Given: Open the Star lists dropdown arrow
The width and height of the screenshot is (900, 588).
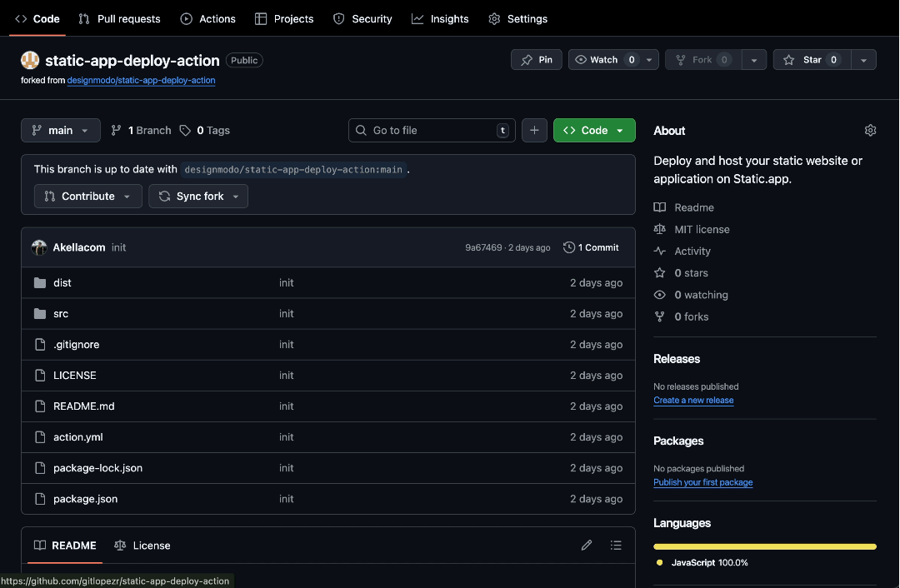Looking at the screenshot, I should click(x=863, y=60).
